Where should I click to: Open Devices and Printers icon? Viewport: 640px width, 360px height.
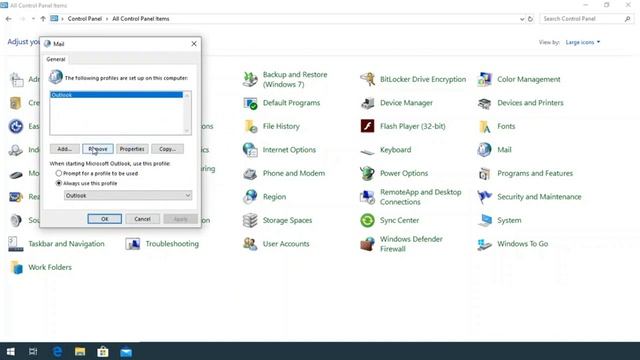pos(484,103)
